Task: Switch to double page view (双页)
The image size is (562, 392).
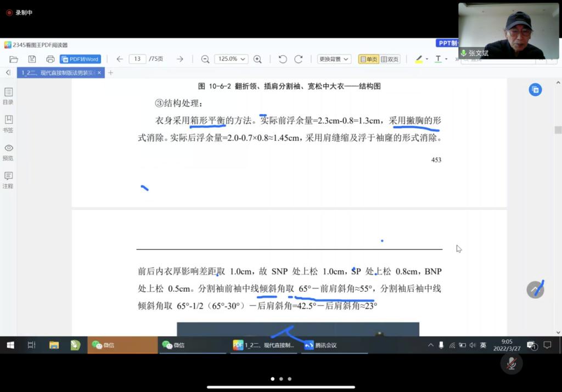Action: point(390,59)
